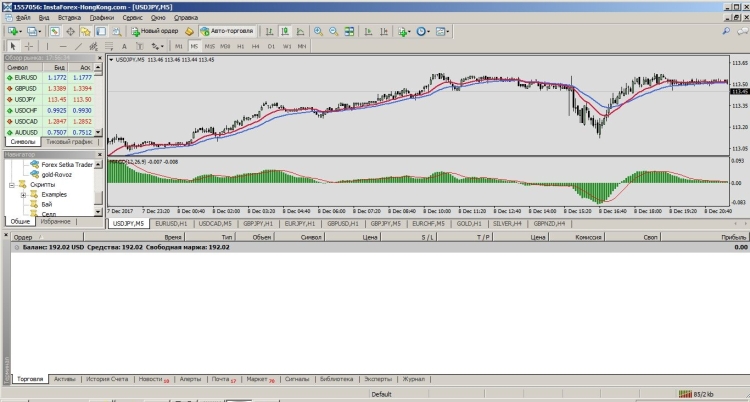
Task: Collapse the Скрипты tree node
Action: pos(12,185)
